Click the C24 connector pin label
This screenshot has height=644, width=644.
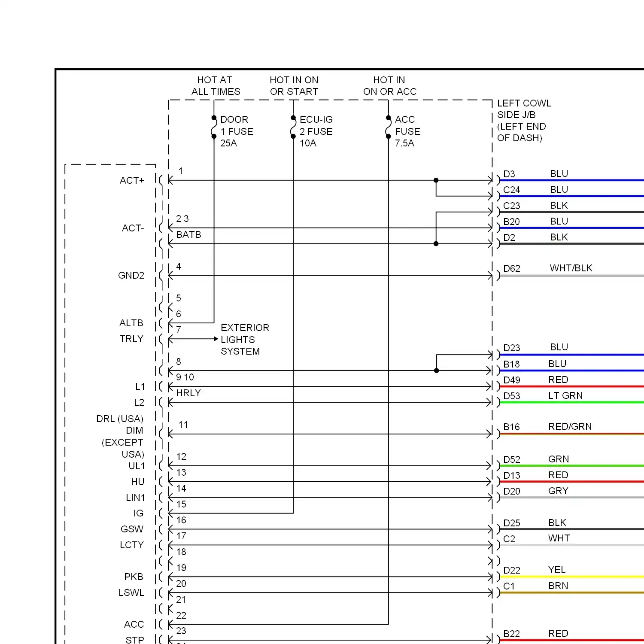coord(512,190)
